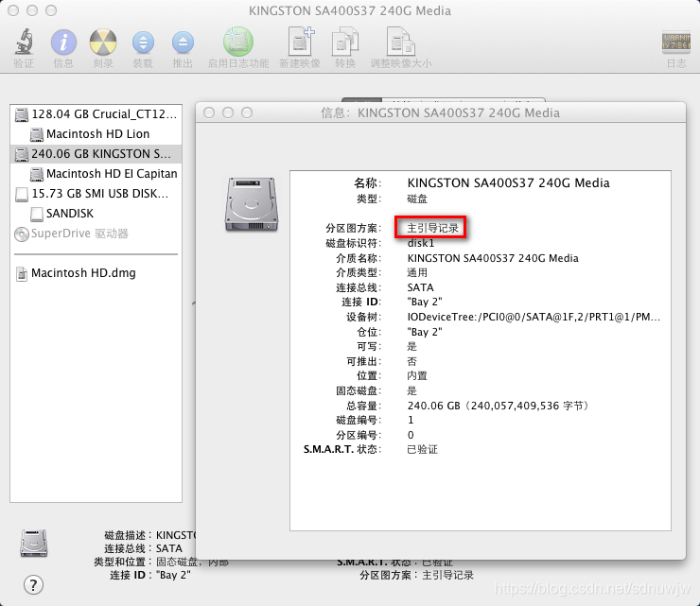Minimize the 信息 info window
Viewport: 700px width, 606px height.
click(x=228, y=113)
